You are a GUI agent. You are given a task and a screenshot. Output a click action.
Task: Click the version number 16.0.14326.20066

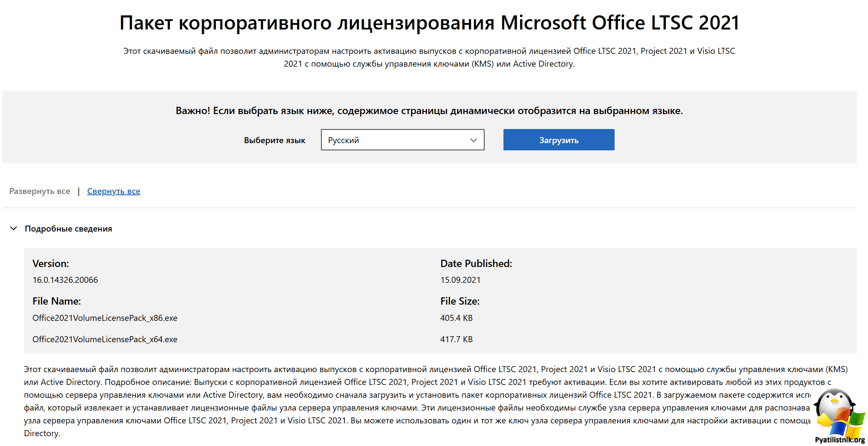pos(65,280)
